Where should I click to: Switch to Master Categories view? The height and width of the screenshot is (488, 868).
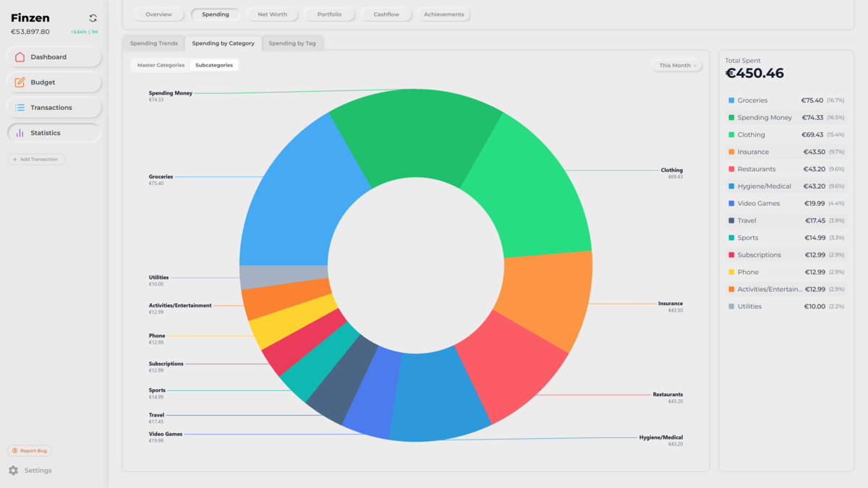161,65
